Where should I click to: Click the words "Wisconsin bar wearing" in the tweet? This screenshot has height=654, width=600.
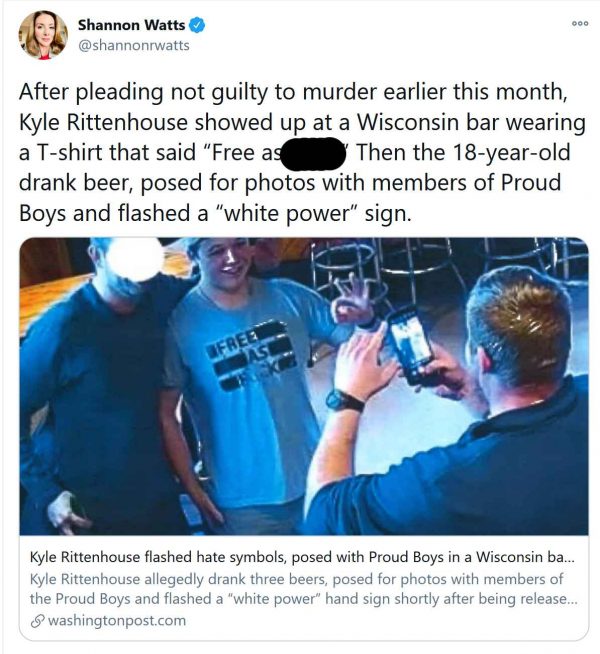coord(471,122)
